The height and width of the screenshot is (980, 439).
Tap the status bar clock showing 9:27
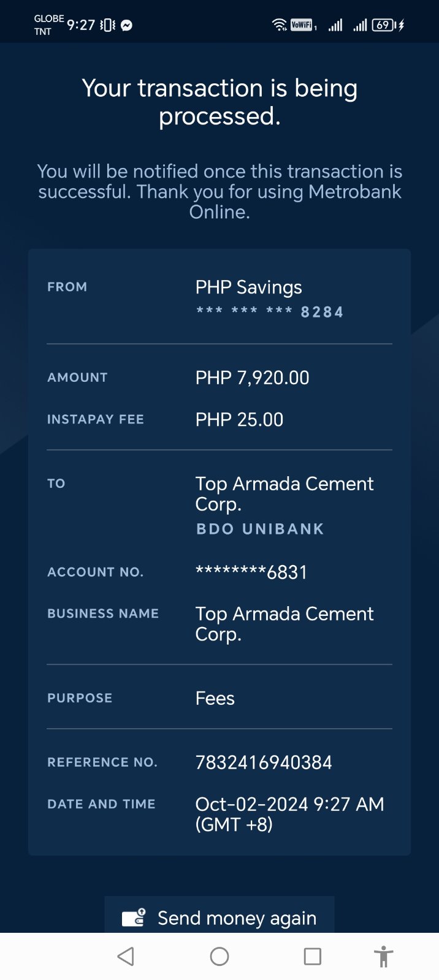point(81,25)
